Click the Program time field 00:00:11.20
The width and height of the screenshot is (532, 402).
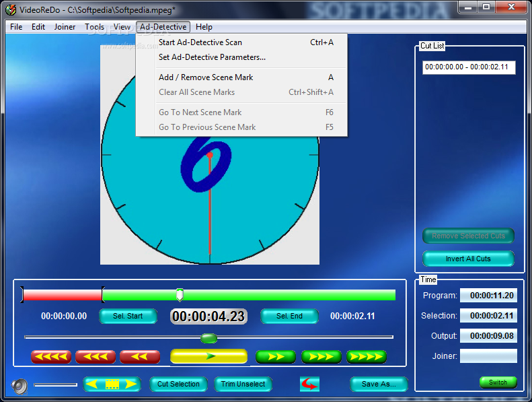tap(488, 296)
